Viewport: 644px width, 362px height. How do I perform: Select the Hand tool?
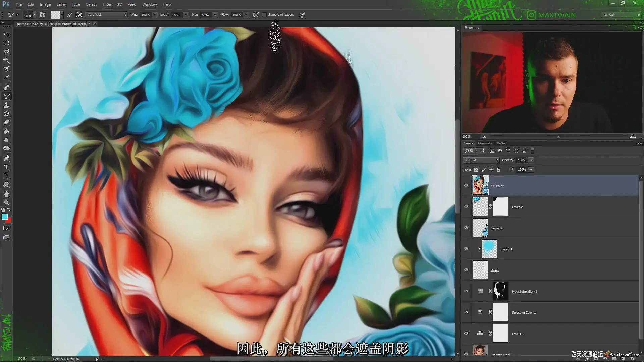(6, 194)
